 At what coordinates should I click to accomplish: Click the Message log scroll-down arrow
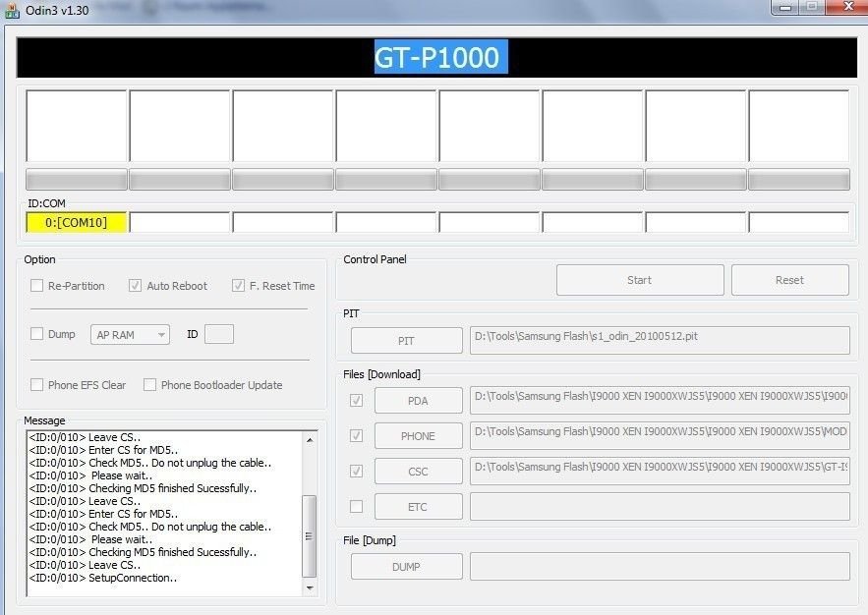310,587
